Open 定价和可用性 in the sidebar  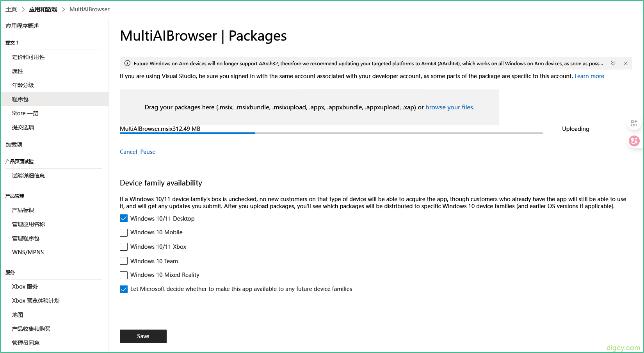pyautogui.click(x=28, y=57)
